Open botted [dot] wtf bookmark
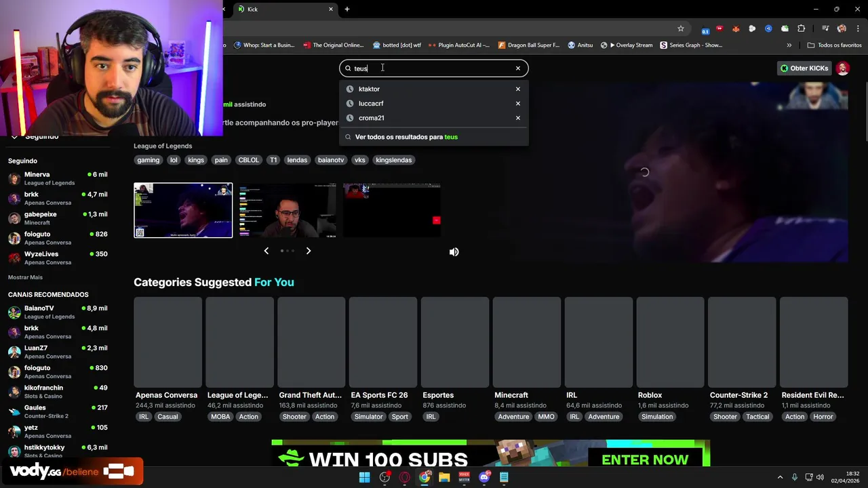Image resolution: width=868 pixels, height=488 pixels. (x=397, y=45)
